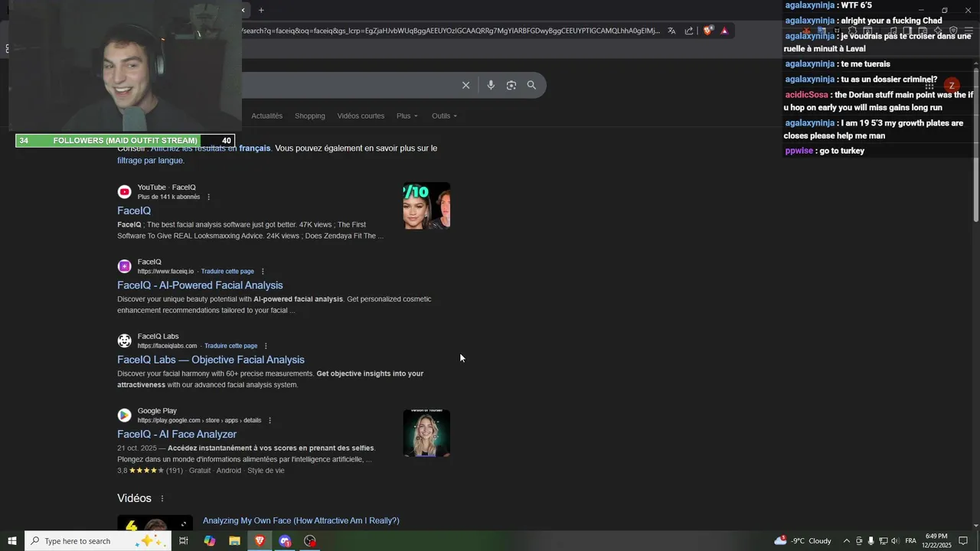Expand the Outils tools dropdown
This screenshot has width=980, height=551.
pos(444,116)
